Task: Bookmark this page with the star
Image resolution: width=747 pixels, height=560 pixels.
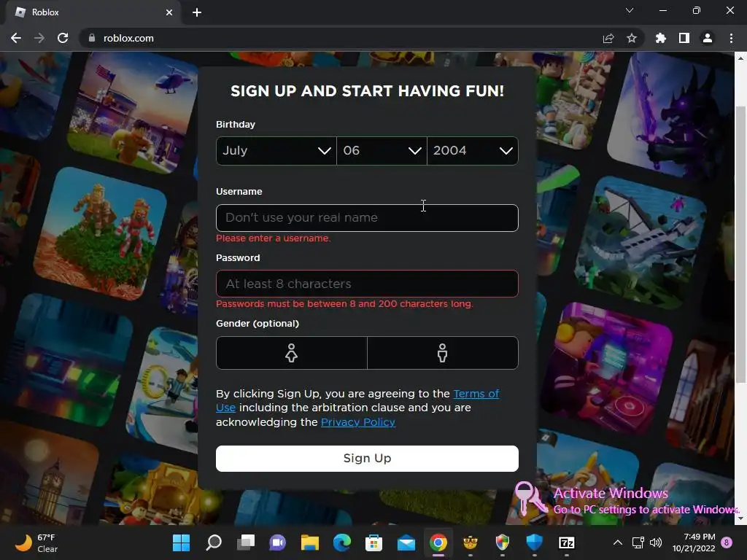Action: tap(632, 38)
